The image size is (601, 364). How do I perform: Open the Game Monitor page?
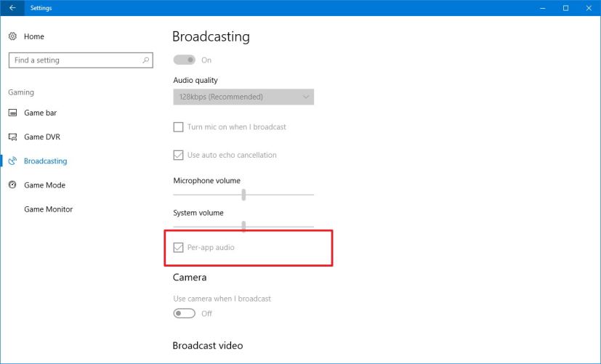tap(48, 209)
